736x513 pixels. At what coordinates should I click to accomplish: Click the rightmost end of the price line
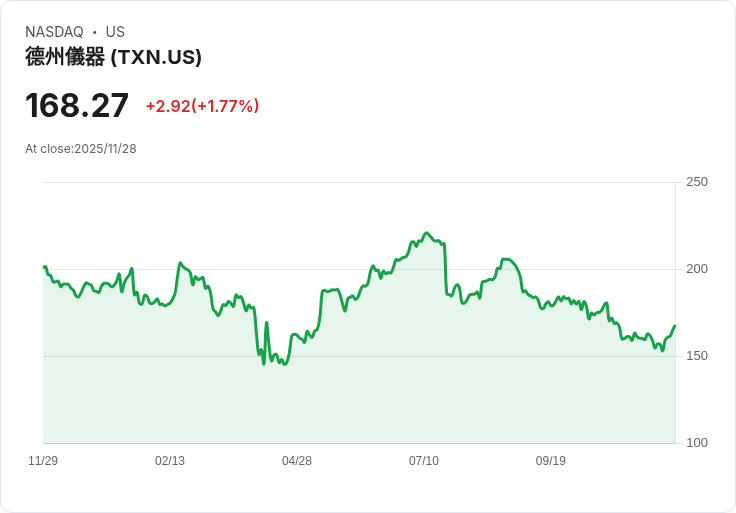pyautogui.click(x=675, y=326)
